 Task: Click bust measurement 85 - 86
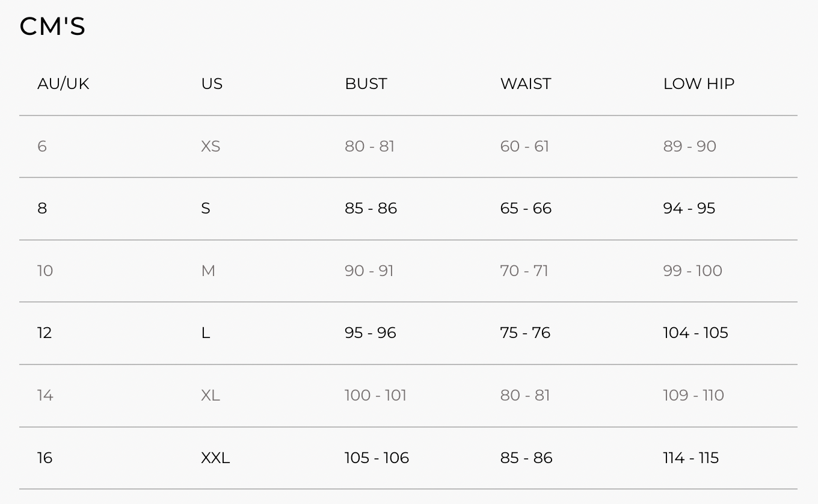(x=371, y=208)
